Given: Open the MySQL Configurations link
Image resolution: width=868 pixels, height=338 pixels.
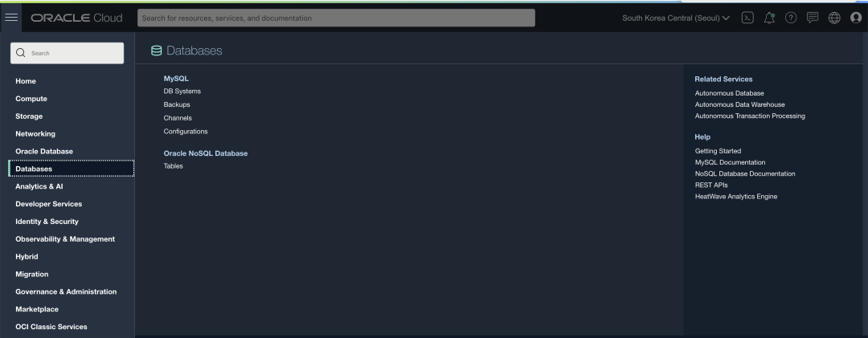Looking at the screenshot, I should click(186, 132).
